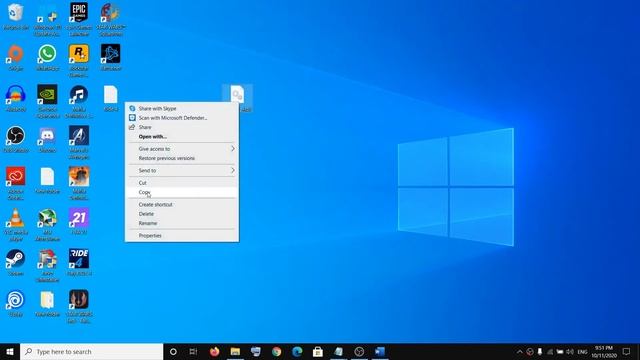
Task: Click the Type here to search box
Action: click(91, 351)
